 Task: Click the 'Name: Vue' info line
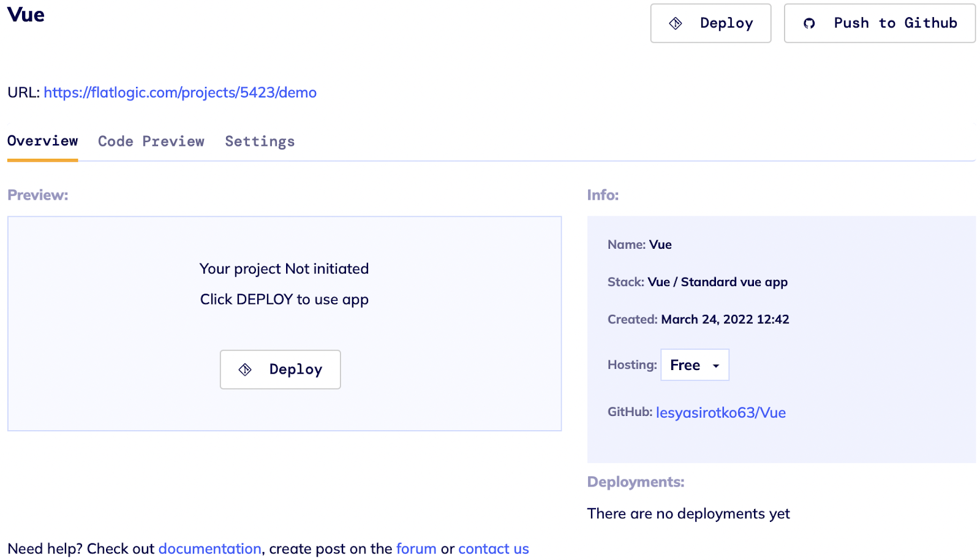point(639,244)
